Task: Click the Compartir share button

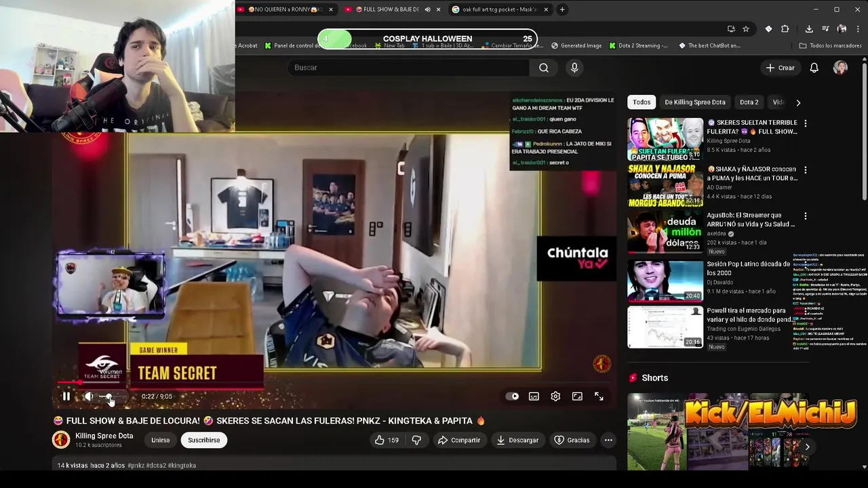Action: tap(459, 440)
